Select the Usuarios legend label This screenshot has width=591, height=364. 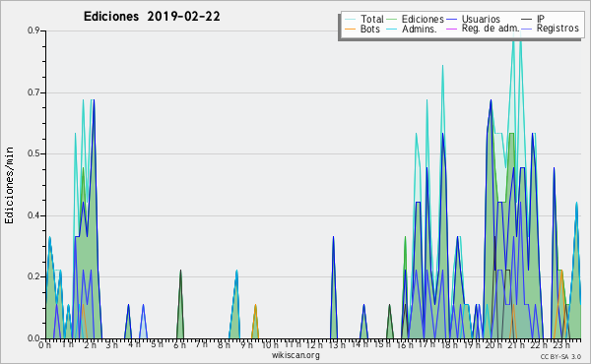(481, 19)
